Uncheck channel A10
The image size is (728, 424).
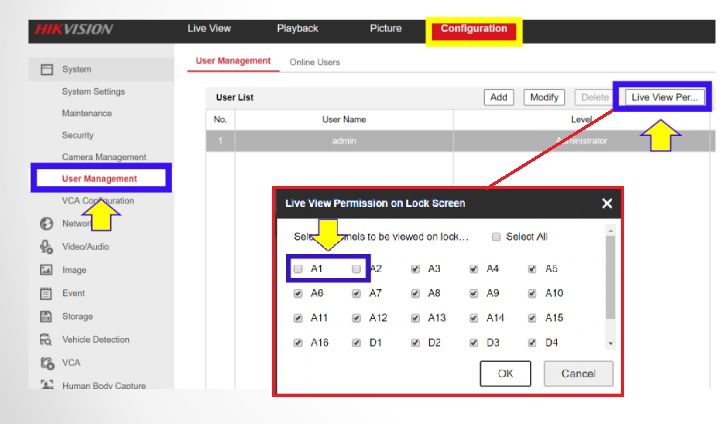[532, 294]
